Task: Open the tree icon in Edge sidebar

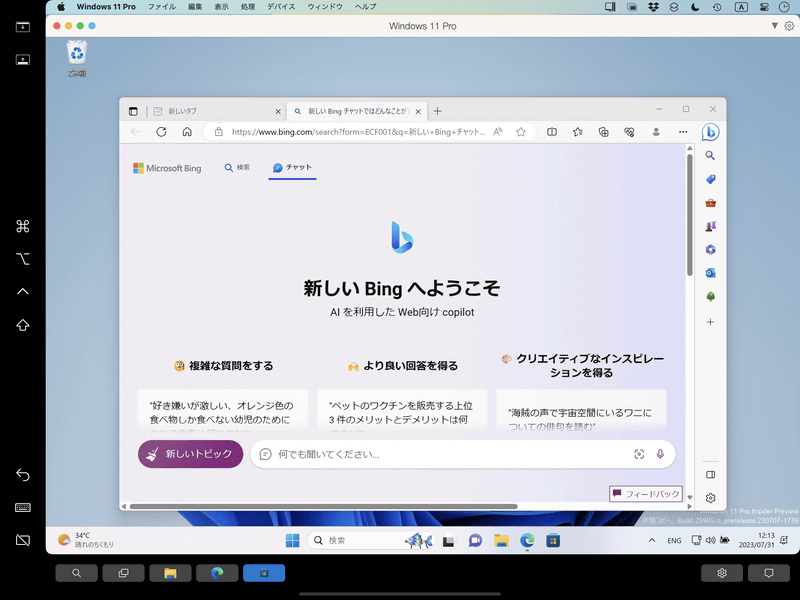Action: click(710, 296)
